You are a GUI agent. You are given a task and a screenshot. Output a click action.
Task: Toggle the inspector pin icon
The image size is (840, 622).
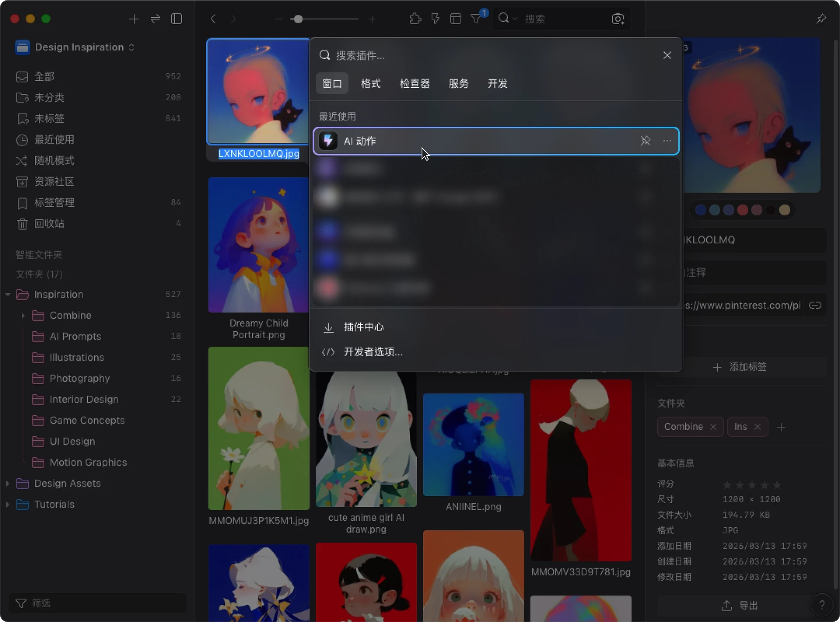click(821, 19)
